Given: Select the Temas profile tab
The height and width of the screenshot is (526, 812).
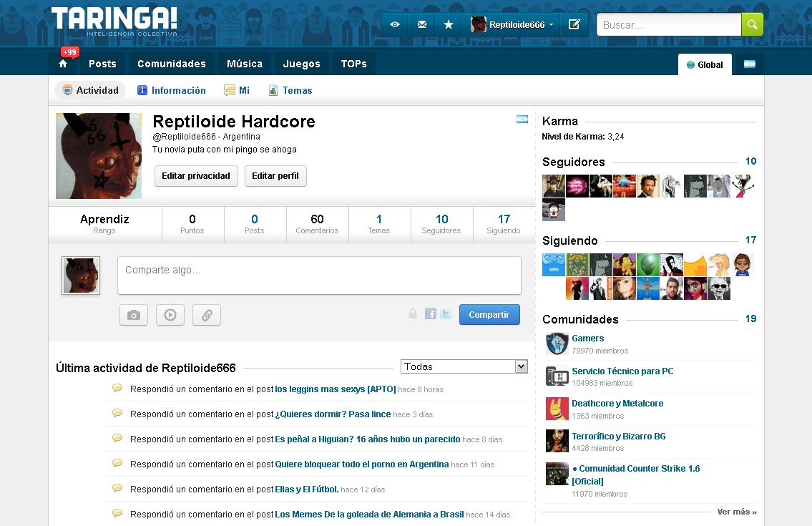Looking at the screenshot, I should (x=290, y=90).
